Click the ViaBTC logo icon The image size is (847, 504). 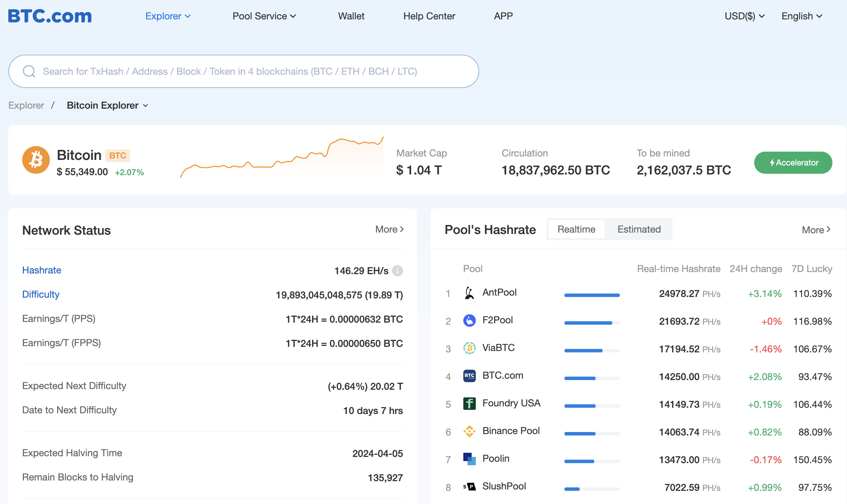coord(470,348)
